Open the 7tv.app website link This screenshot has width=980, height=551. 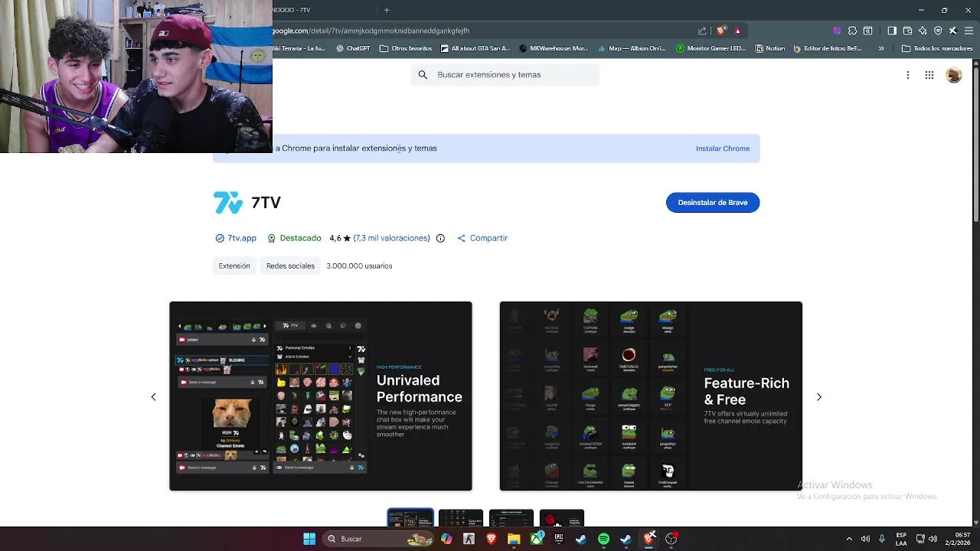236,238
